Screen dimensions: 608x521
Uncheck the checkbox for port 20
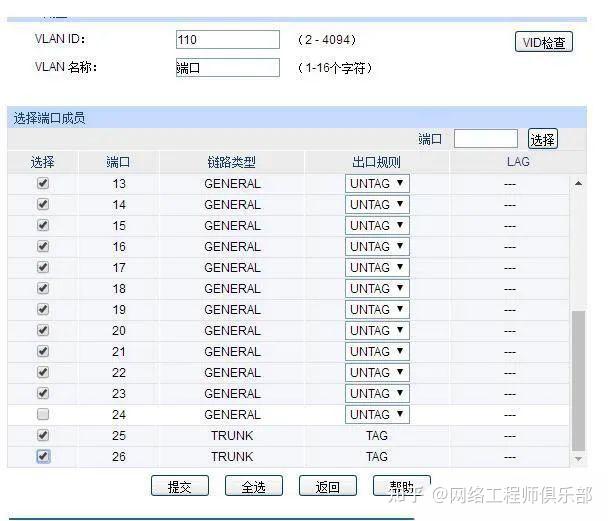(x=42, y=330)
